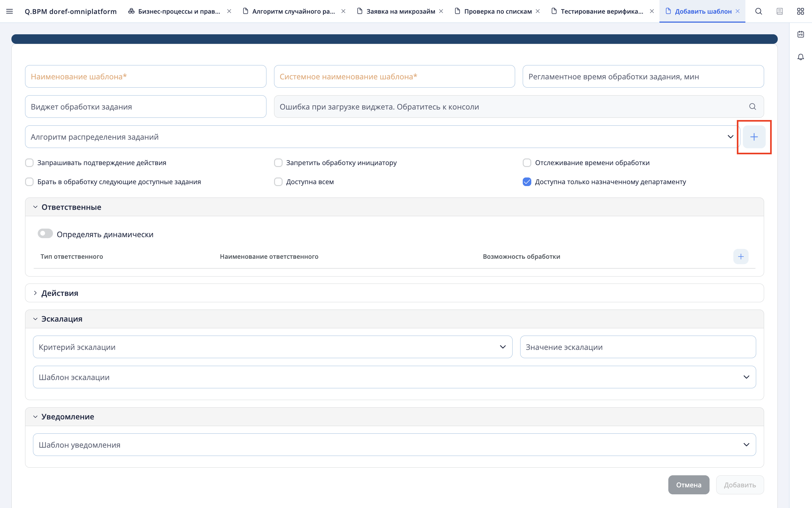Click the search icon in top bar
The image size is (812, 508).
click(759, 11)
